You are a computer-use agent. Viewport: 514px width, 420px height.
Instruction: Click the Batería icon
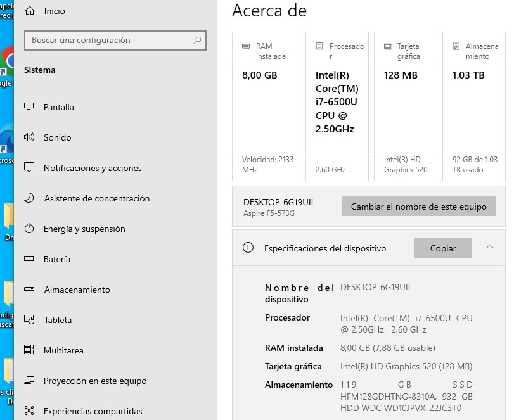point(29,259)
